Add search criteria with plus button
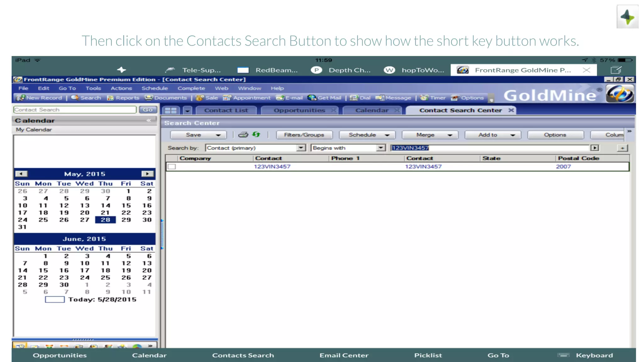Image resolution: width=644 pixels, height=362 pixels. tap(622, 148)
